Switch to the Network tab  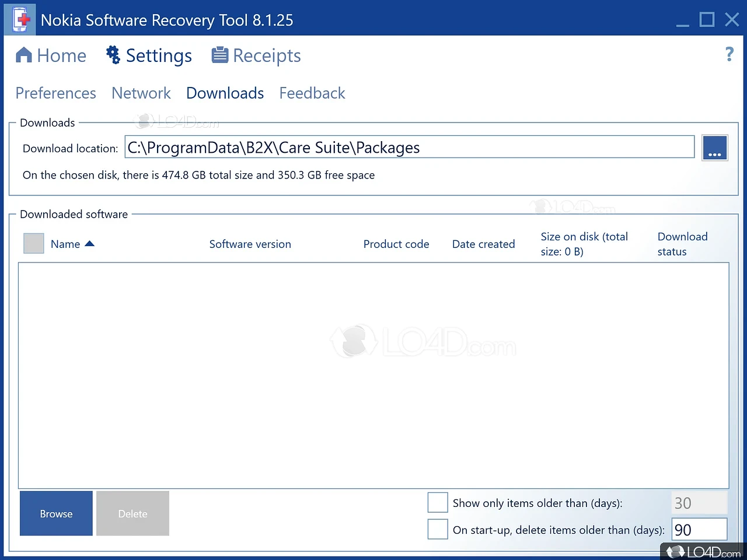[x=141, y=93]
